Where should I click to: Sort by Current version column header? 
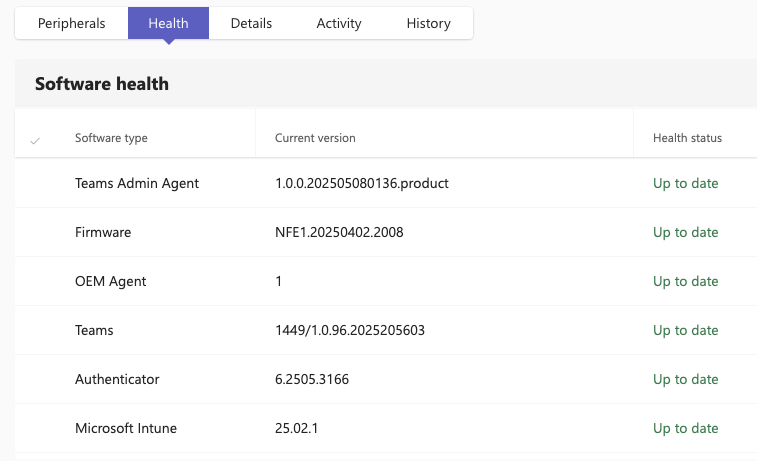point(315,138)
